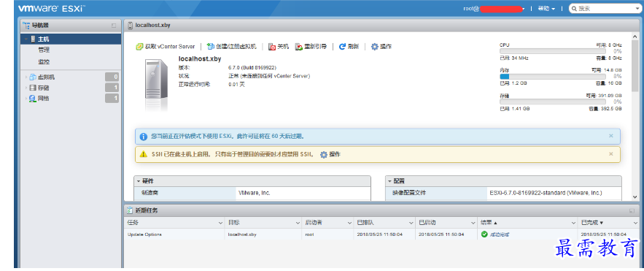644x271 pixels.
Task: Click the recent tasks (近期任务) panel icon
Action: (131, 210)
